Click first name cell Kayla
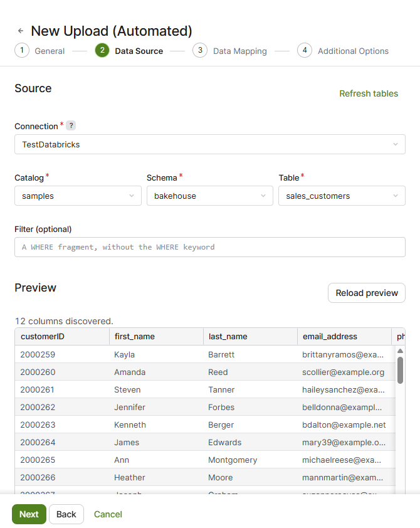The image size is (420, 528). click(x=157, y=354)
